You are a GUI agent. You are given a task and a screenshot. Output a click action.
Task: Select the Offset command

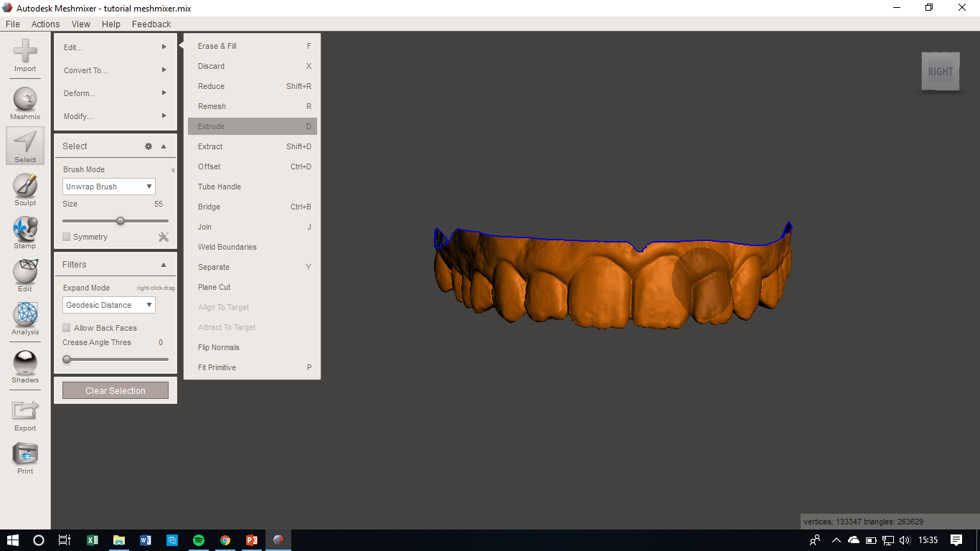pyautogui.click(x=253, y=166)
